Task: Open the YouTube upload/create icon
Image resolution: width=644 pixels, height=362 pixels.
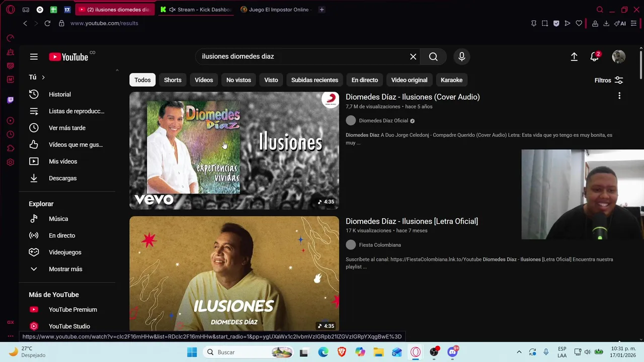Action: coord(574,57)
